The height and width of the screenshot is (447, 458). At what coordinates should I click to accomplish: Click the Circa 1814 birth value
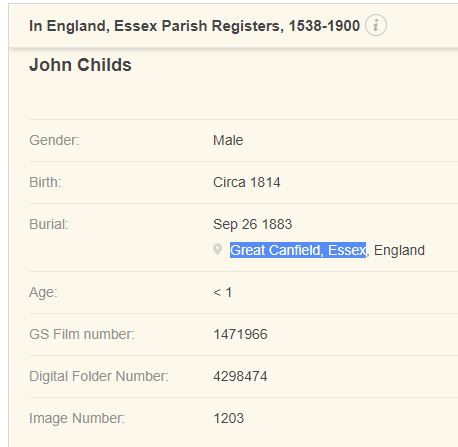click(x=247, y=182)
